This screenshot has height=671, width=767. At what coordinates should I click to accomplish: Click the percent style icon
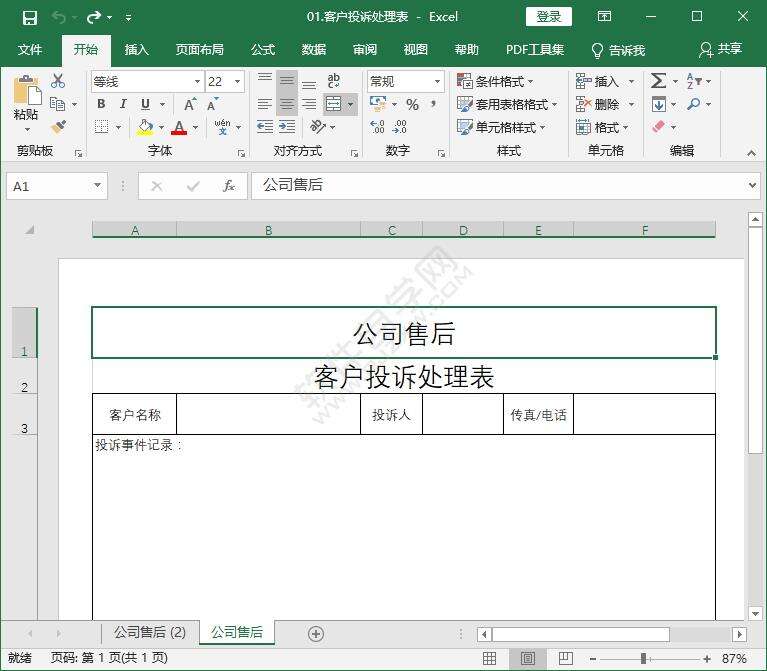pyautogui.click(x=412, y=104)
